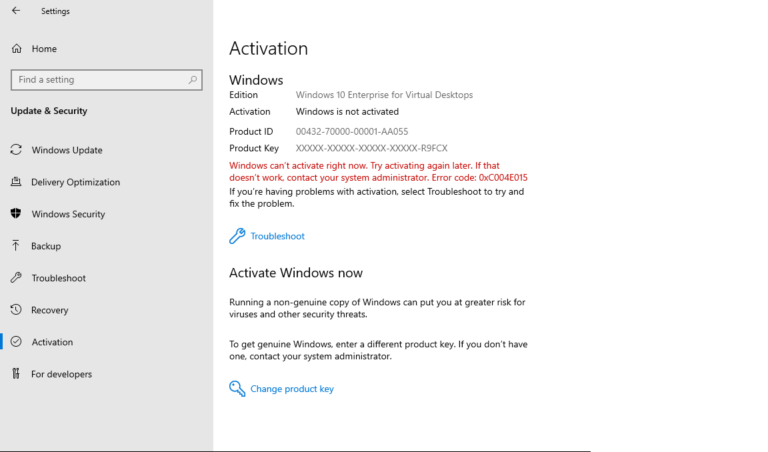Click the For developers icon
Screen dimensions: 768x452
pos(16,374)
